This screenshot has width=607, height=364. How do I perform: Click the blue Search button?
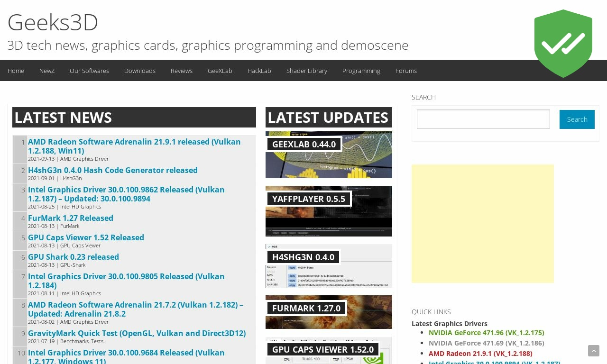tap(577, 119)
